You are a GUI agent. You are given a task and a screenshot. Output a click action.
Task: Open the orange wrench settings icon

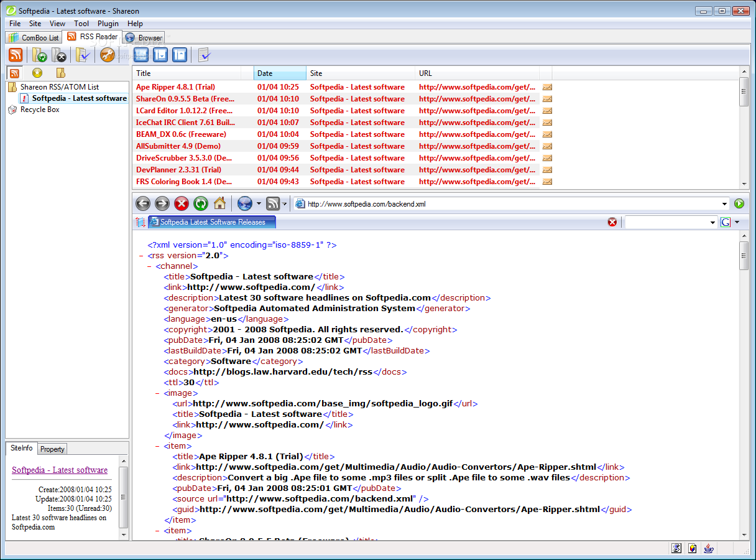point(108,55)
